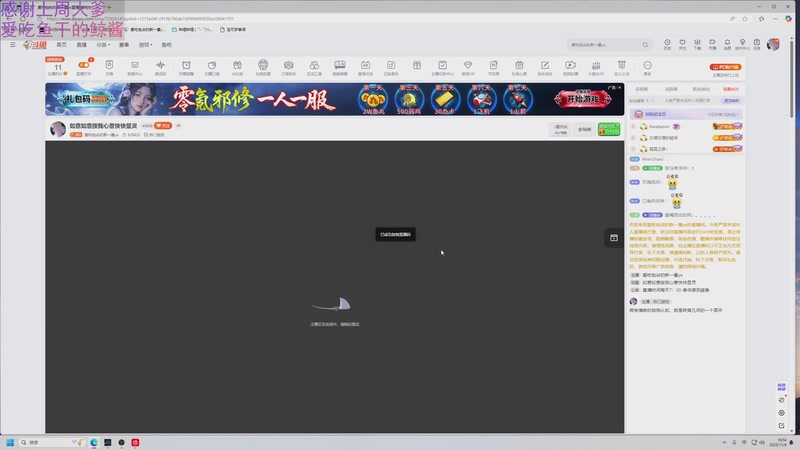Click the danmaku screen toolbar icon

(340, 65)
